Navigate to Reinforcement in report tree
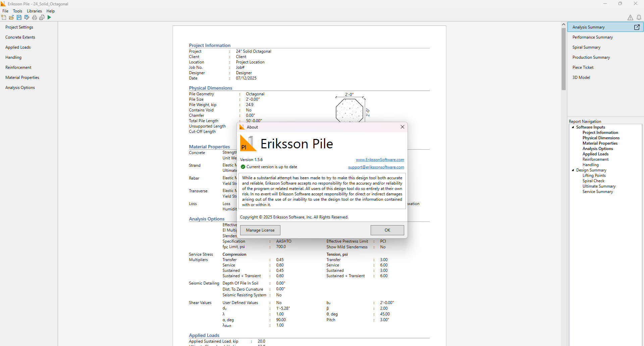 [595, 159]
